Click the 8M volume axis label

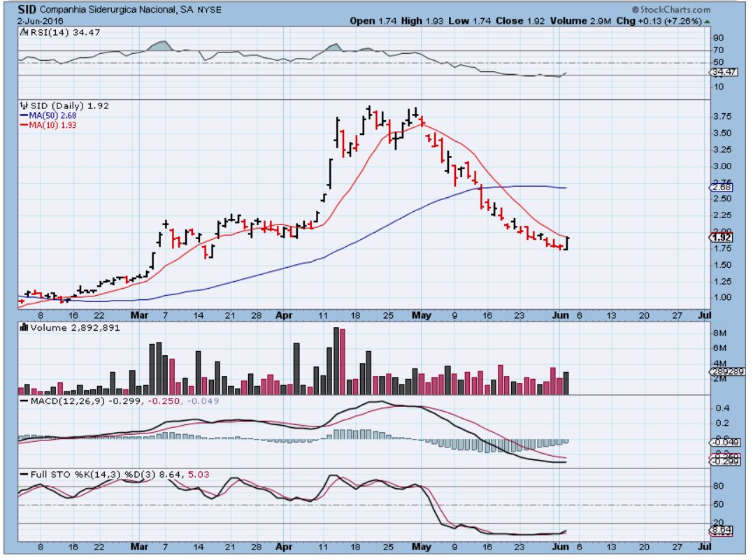coord(720,333)
